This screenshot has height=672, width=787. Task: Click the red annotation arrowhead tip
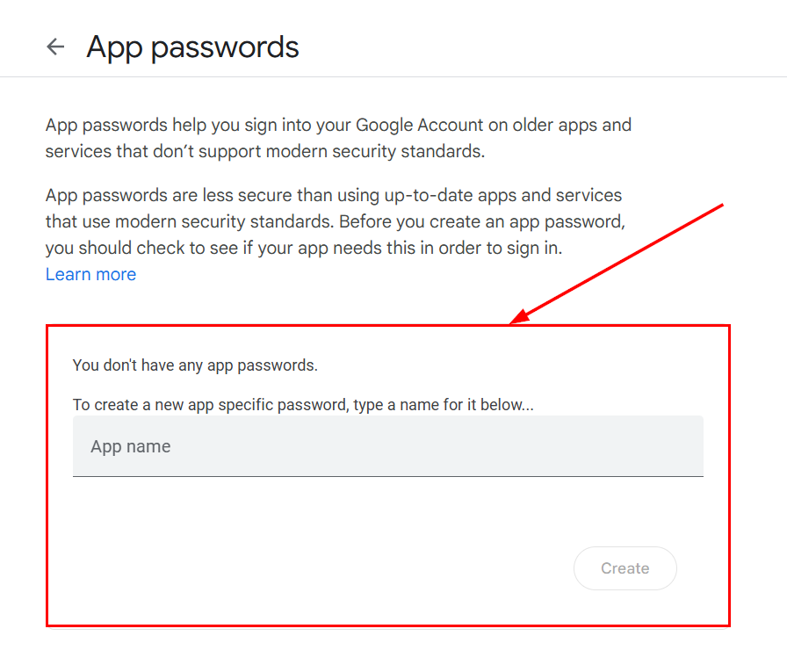coord(514,322)
